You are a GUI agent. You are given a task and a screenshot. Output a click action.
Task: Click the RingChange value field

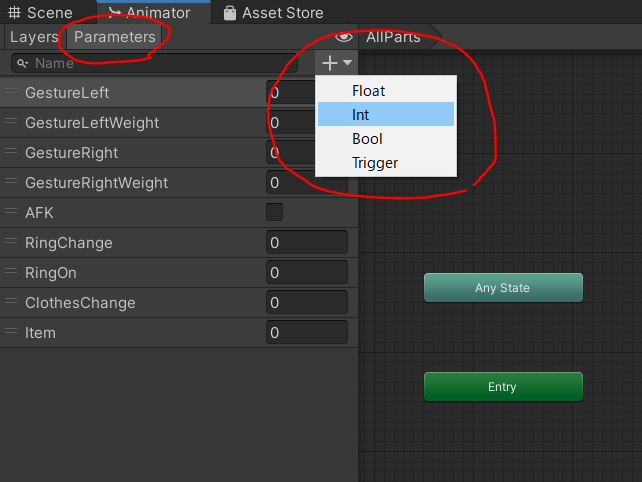307,242
